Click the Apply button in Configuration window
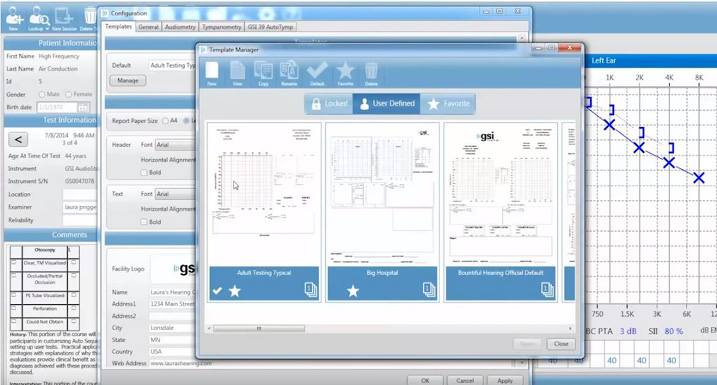717x385 pixels. [505, 380]
